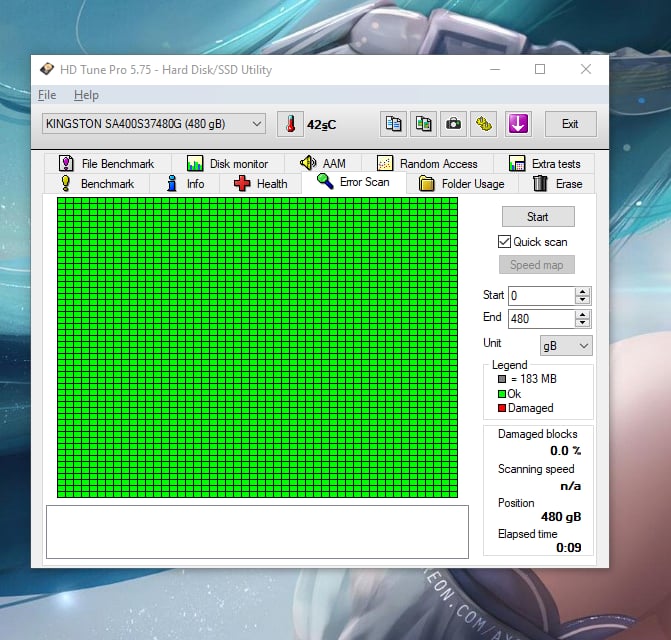Increase the End value with up arrow
Image resolution: width=671 pixels, height=640 pixels.
(x=582, y=315)
